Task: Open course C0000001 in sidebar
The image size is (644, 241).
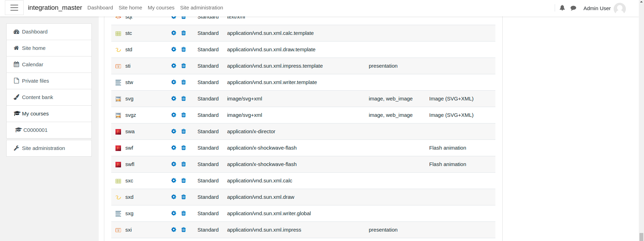Action: tap(49, 130)
